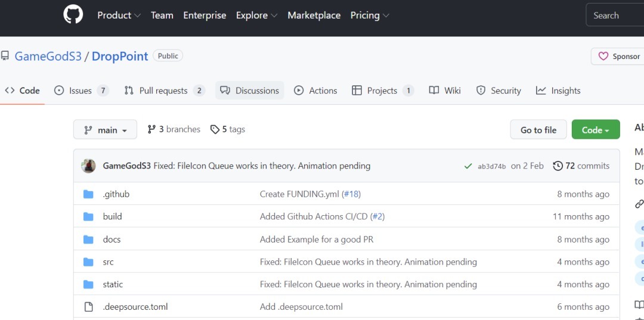644x320 pixels.
Task: Switch to the Actions tab
Action: click(315, 91)
